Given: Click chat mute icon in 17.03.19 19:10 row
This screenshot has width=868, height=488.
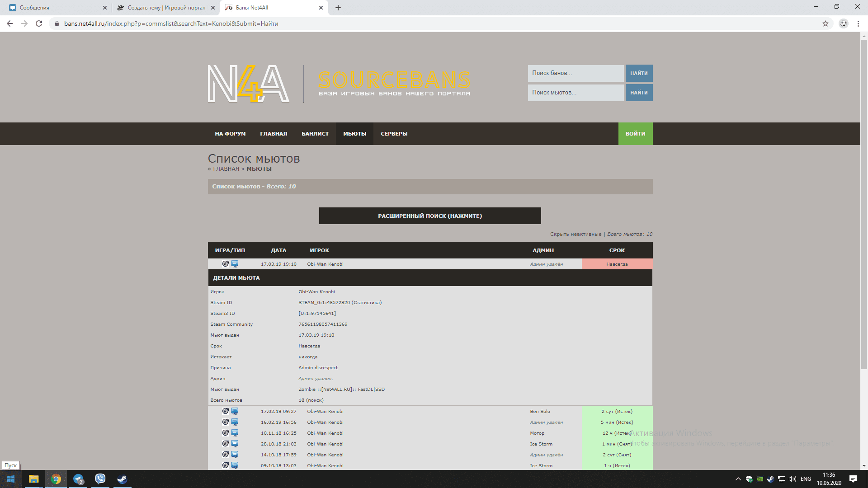Looking at the screenshot, I should (235, 264).
